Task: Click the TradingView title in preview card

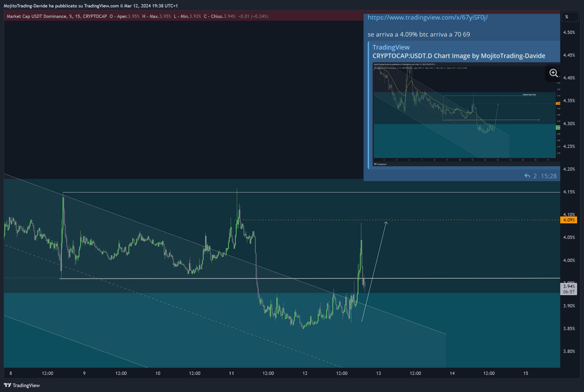Action: click(391, 47)
